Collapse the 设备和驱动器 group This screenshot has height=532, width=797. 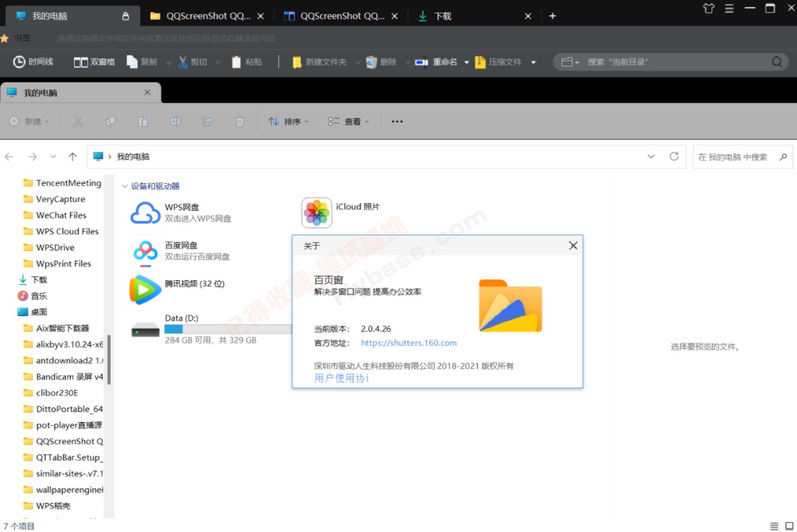point(125,187)
